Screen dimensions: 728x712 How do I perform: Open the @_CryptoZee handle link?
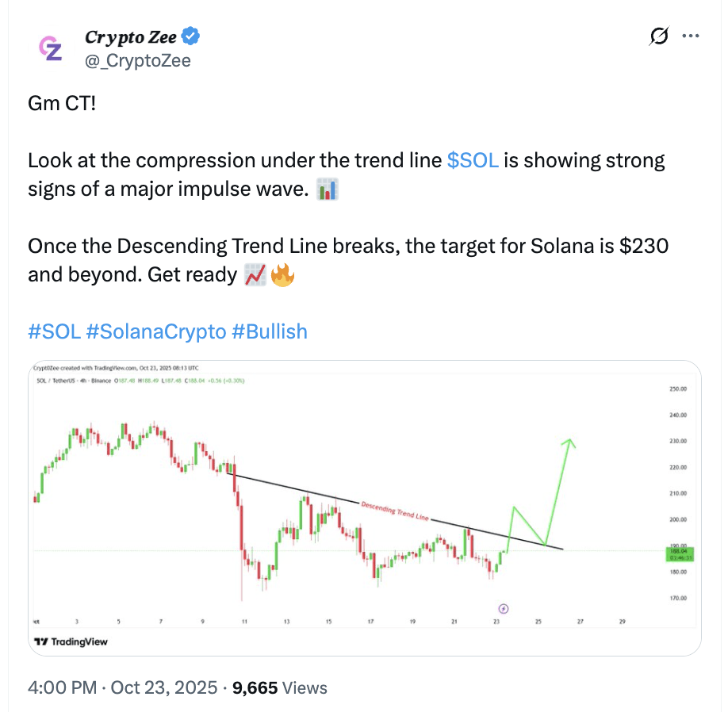pyautogui.click(x=138, y=60)
